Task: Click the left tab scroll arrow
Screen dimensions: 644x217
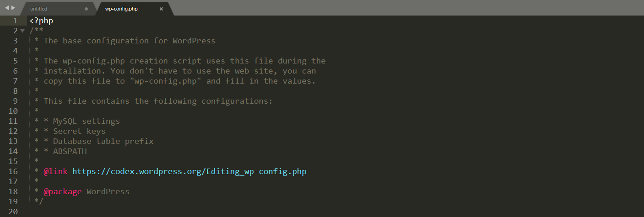Action: [7, 8]
